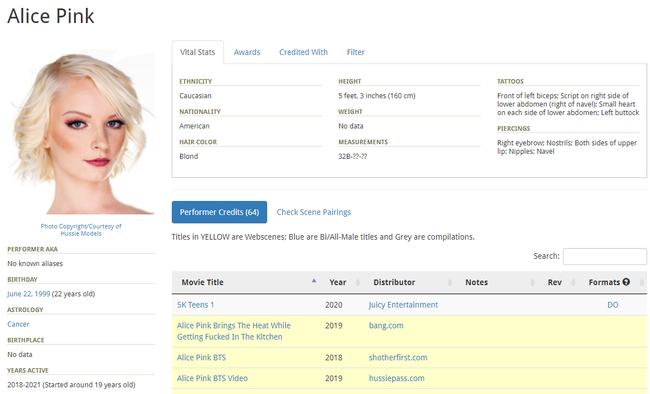Open the shotherfirst.com distributor link
The image size is (650, 394).
click(x=398, y=358)
